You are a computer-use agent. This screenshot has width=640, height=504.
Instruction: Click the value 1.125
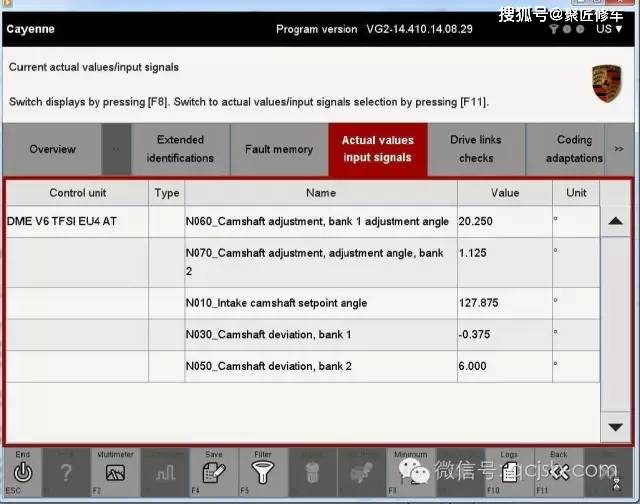coord(472,253)
